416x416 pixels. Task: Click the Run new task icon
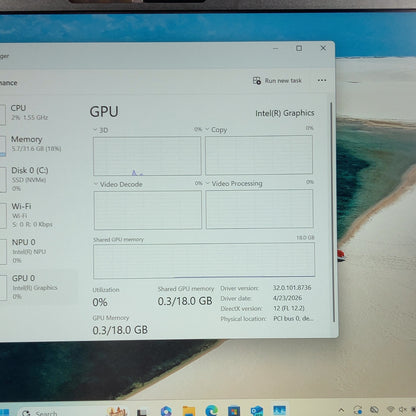point(257,81)
